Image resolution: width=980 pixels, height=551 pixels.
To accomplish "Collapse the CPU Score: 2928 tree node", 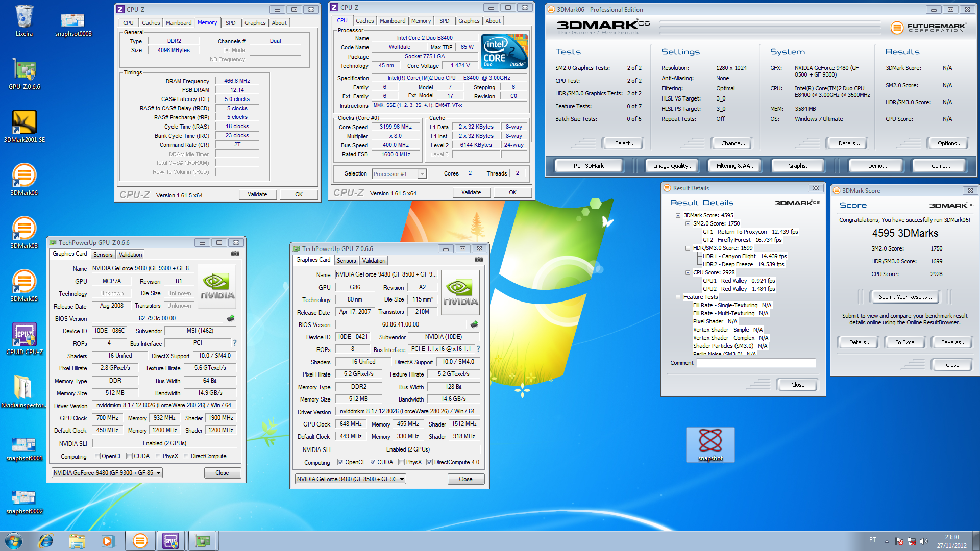I will pyautogui.click(x=688, y=272).
